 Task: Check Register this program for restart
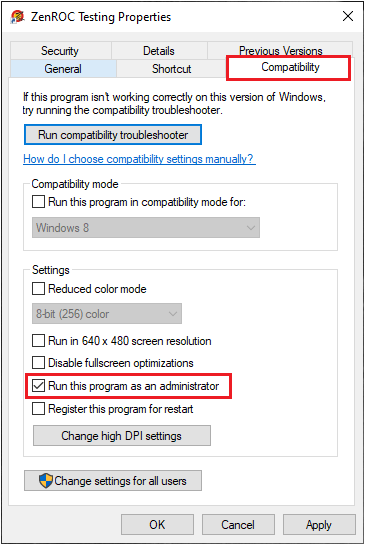38,408
